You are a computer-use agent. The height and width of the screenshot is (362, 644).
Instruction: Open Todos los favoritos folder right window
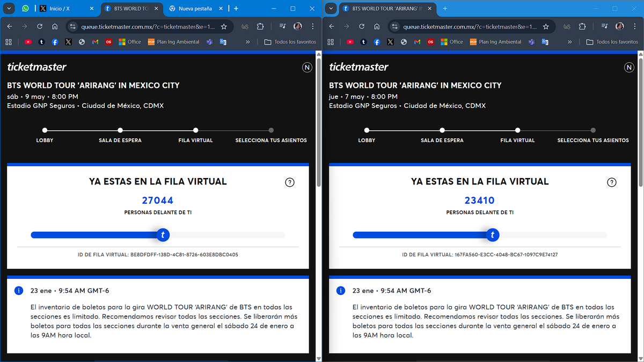coord(612,42)
